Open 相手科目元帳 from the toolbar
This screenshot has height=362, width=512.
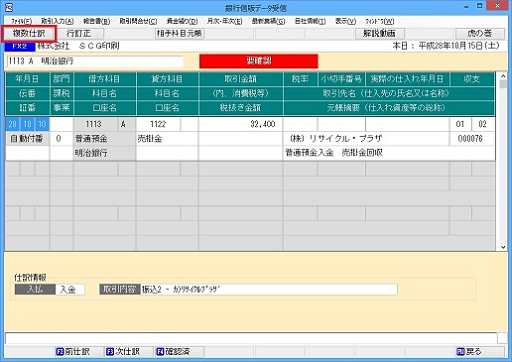(x=179, y=34)
